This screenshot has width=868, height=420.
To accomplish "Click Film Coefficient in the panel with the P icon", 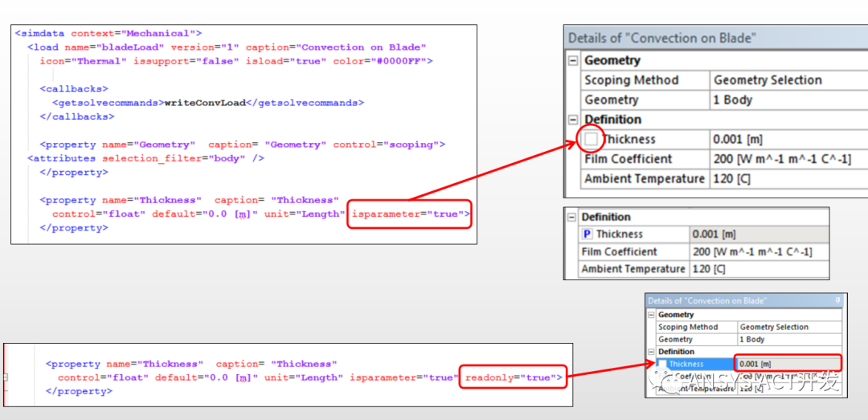I will (x=620, y=252).
